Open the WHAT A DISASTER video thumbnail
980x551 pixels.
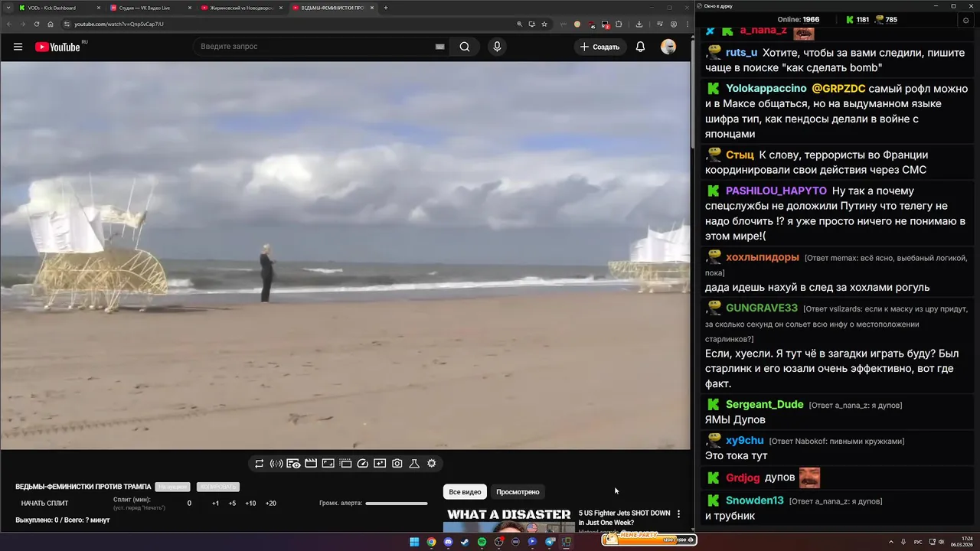[x=509, y=520]
